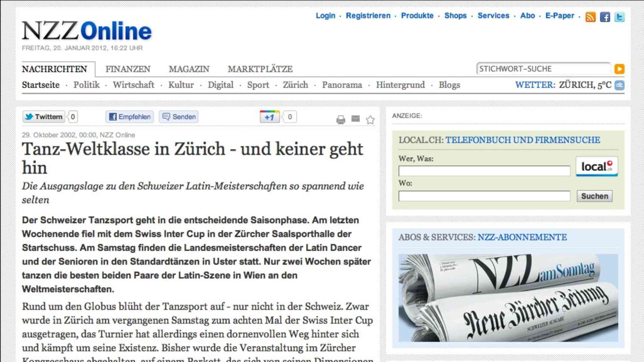Click the Google +1 button
This screenshot has width=644, height=362.
point(269,117)
